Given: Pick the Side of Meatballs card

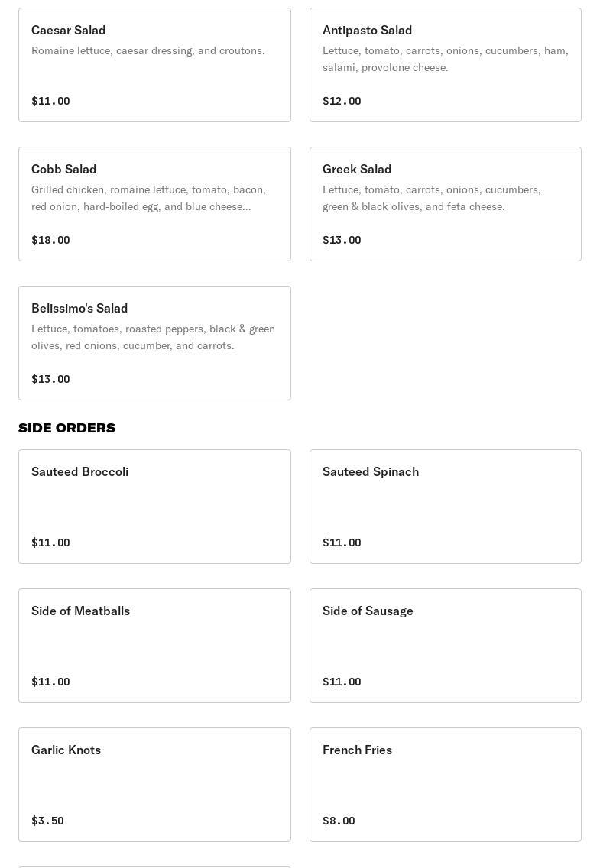Looking at the screenshot, I should coord(154,646).
